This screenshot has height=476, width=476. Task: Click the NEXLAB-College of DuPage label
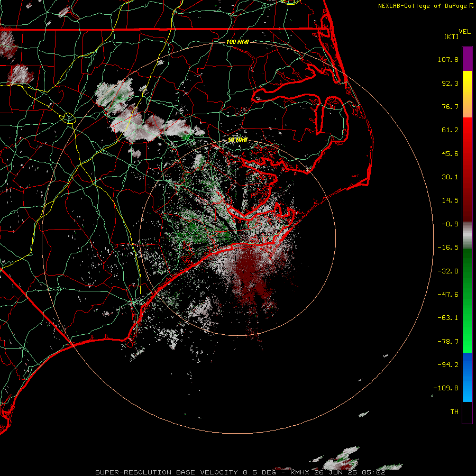(422, 6)
